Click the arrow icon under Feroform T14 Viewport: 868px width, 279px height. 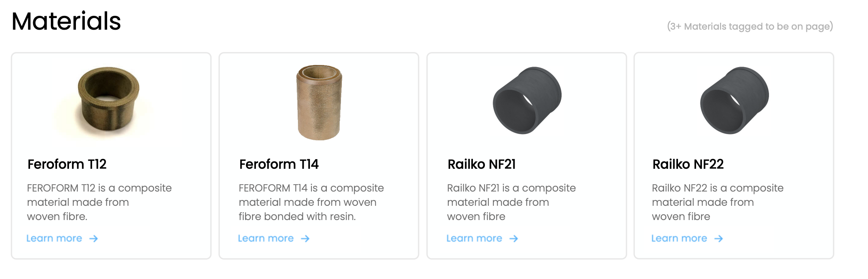coord(305,239)
